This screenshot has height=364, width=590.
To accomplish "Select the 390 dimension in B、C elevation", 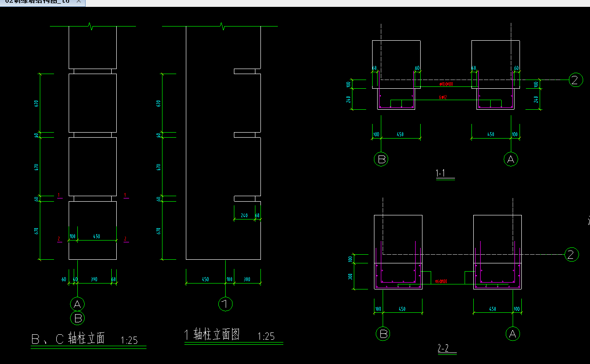I will 95,279.
